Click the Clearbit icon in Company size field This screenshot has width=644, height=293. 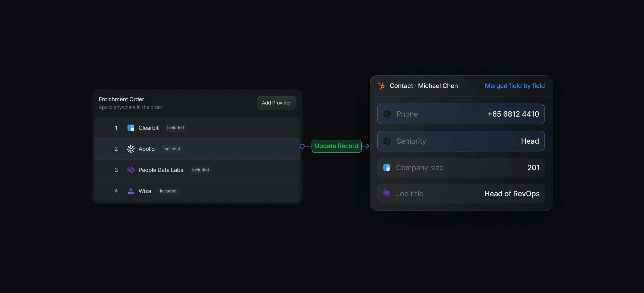[x=386, y=168]
